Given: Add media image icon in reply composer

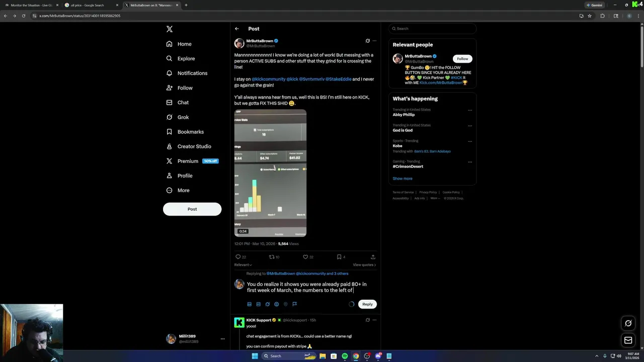Looking at the screenshot, I should tap(249, 304).
